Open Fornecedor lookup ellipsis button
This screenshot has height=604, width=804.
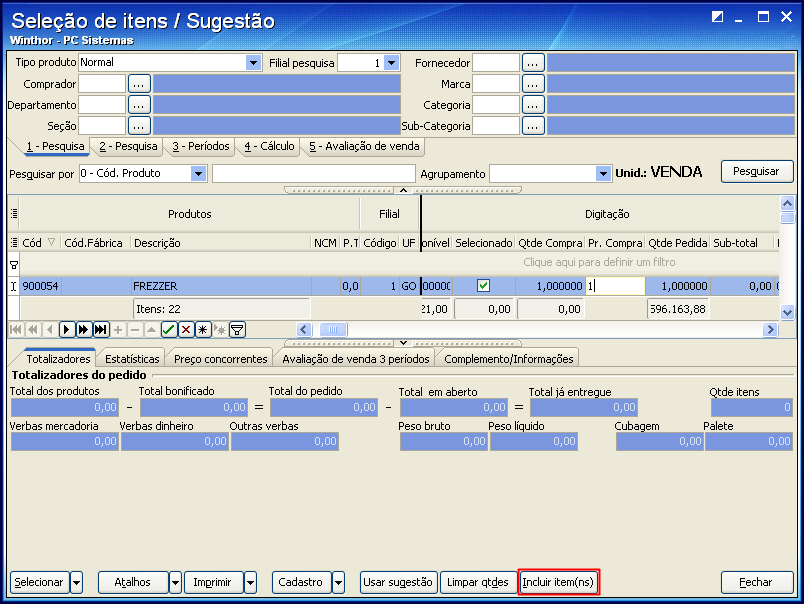click(x=533, y=63)
